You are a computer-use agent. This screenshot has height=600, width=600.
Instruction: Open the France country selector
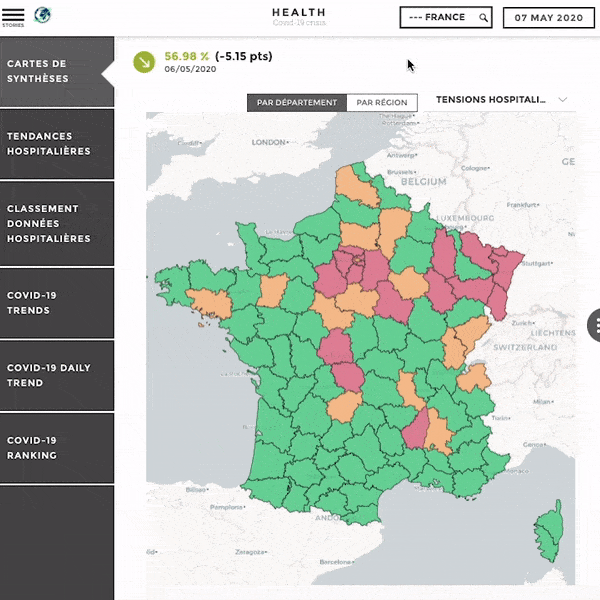pyautogui.click(x=438, y=18)
